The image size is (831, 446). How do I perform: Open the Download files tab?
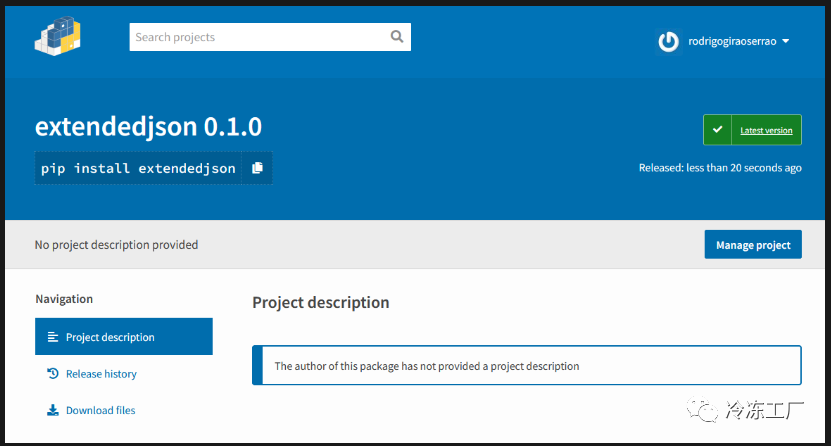pos(100,411)
